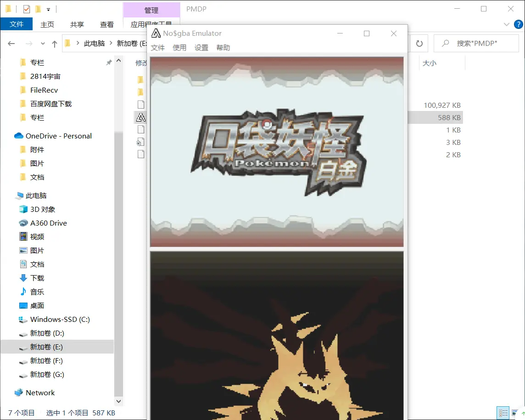
Task: Open the FileRecv folder
Action: tap(44, 90)
